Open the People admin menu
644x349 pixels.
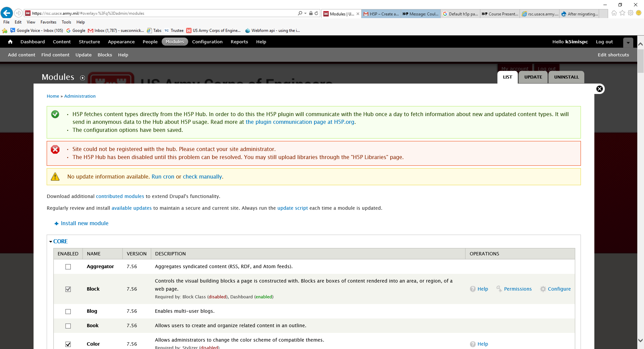tap(150, 42)
